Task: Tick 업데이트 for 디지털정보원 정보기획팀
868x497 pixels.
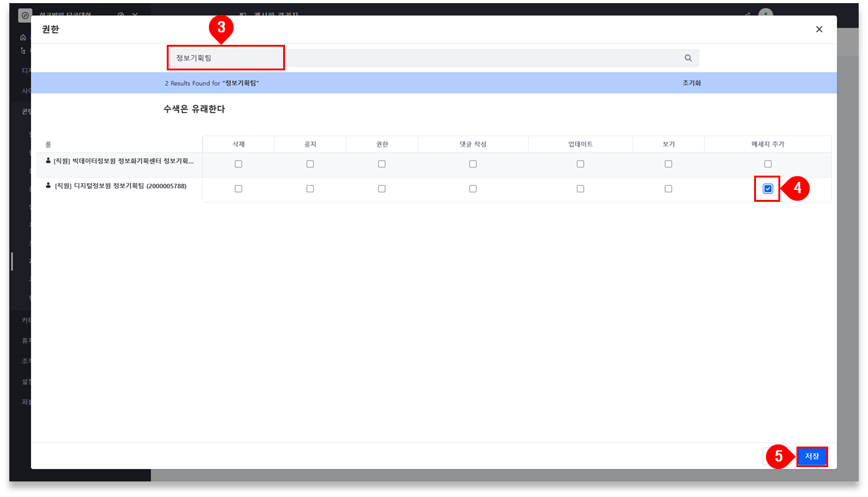Action: 581,189
